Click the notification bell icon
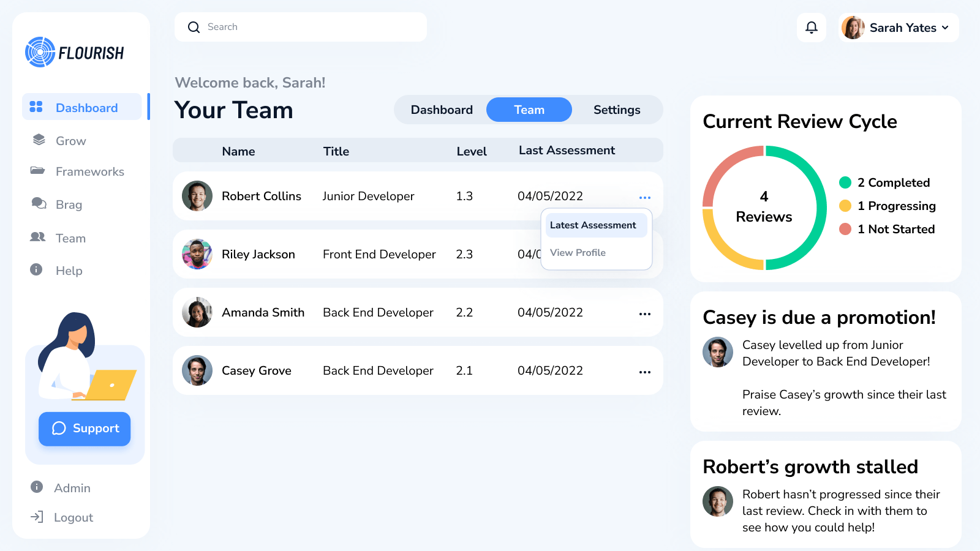980x551 pixels. click(812, 28)
